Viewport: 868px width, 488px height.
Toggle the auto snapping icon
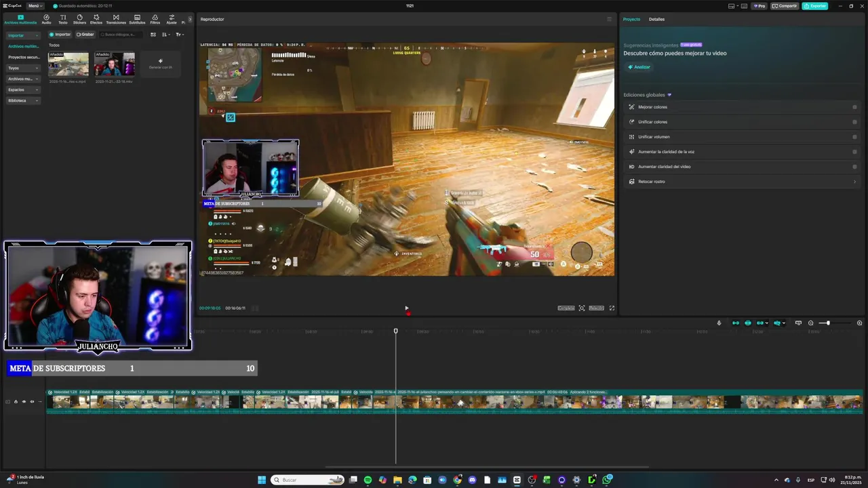(748, 323)
